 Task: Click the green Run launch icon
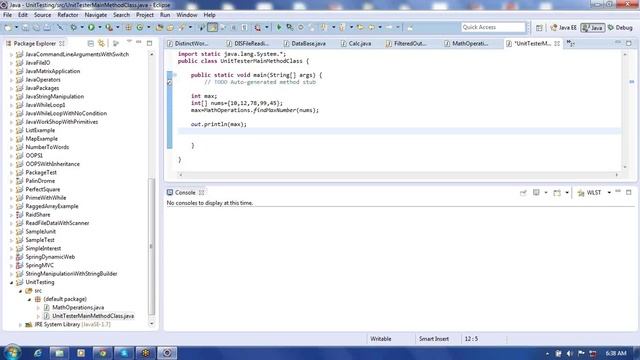[x=91, y=27]
